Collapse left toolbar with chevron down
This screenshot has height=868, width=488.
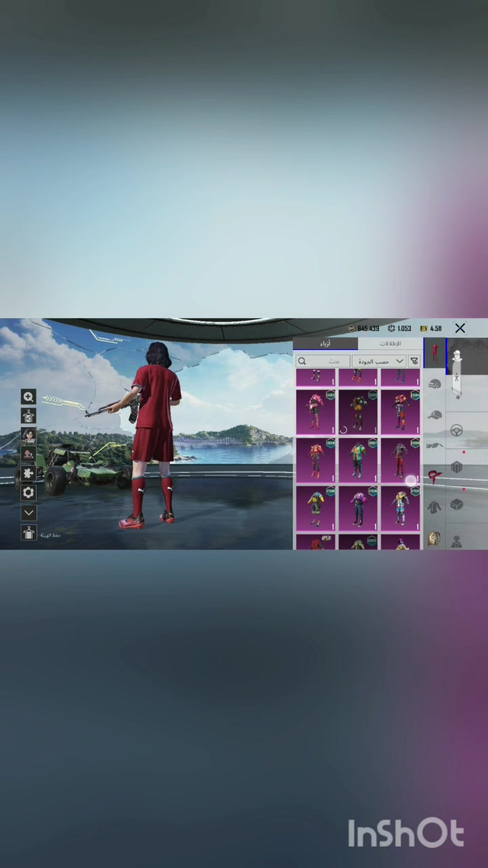point(28,513)
